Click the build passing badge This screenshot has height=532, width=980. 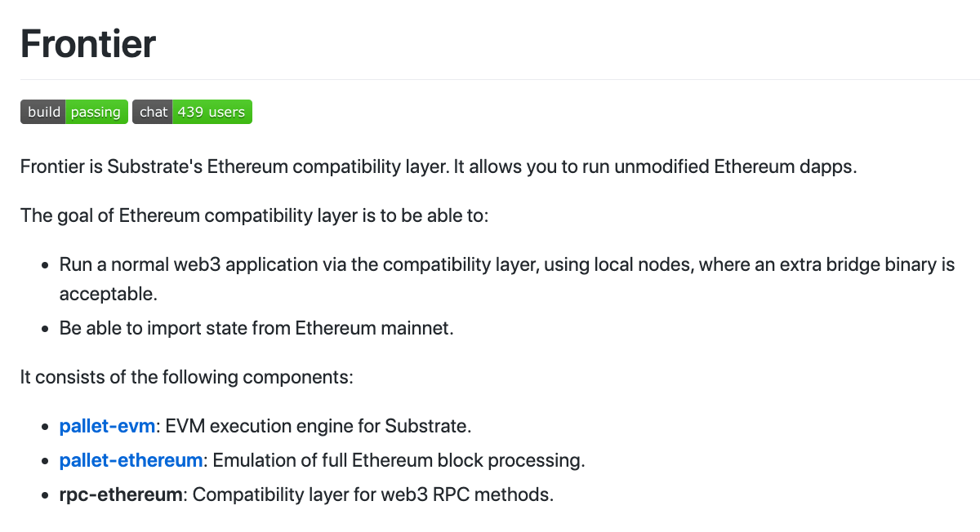click(74, 112)
